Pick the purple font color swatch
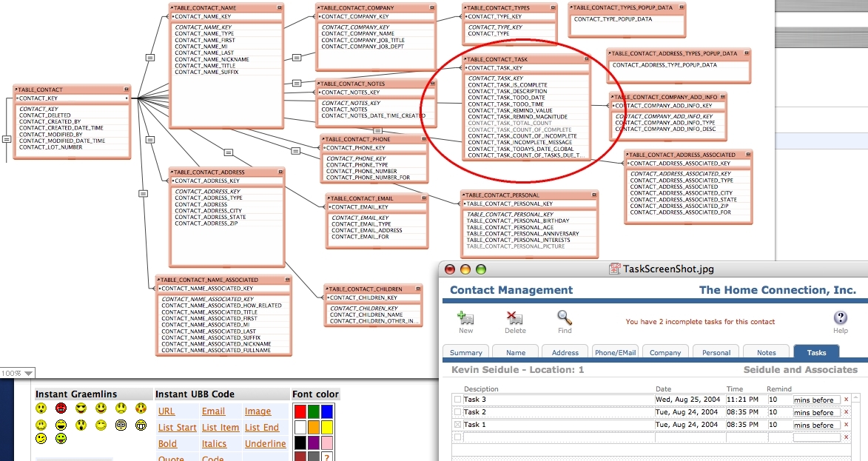This screenshot has height=461, width=868. [313, 443]
